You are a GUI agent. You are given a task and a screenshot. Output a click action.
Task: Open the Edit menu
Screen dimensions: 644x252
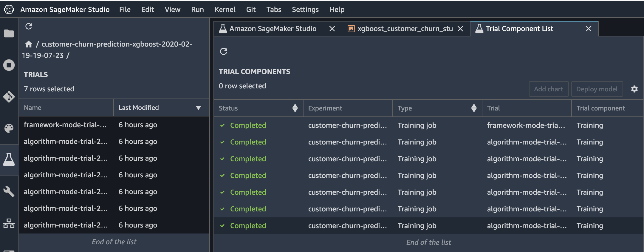[x=148, y=10]
